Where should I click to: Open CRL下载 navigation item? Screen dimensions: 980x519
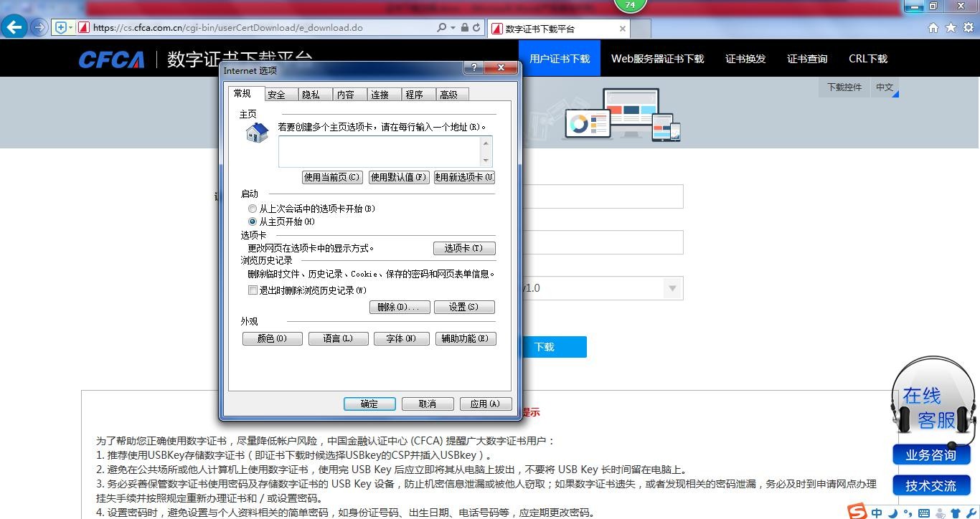click(x=868, y=59)
